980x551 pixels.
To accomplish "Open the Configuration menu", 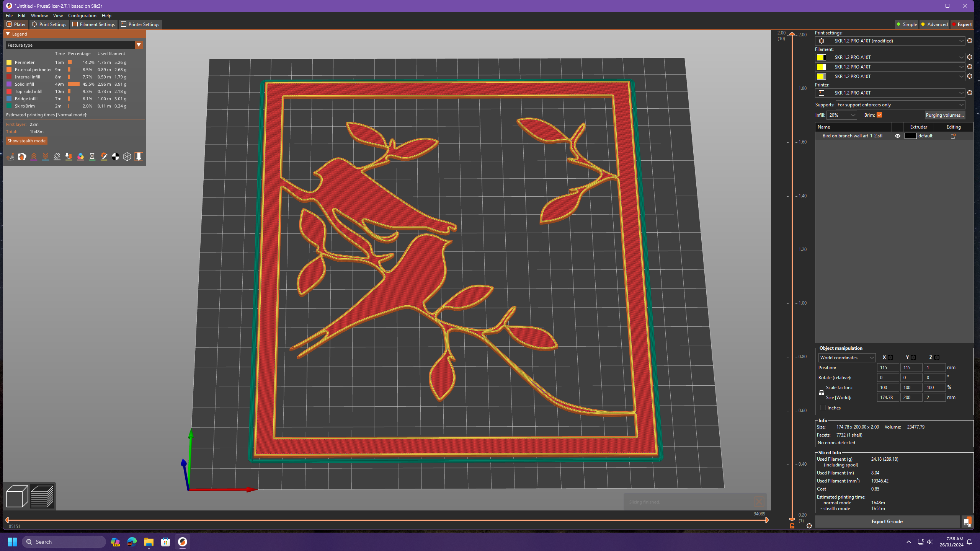I will click(x=82, y=16).
